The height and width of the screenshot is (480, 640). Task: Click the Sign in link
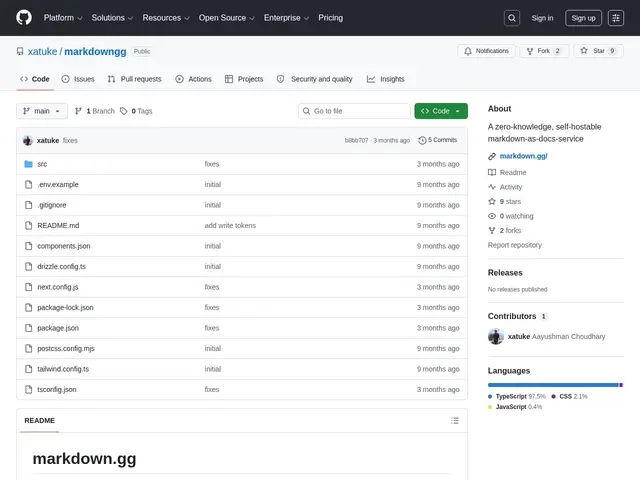click(542, 18)
